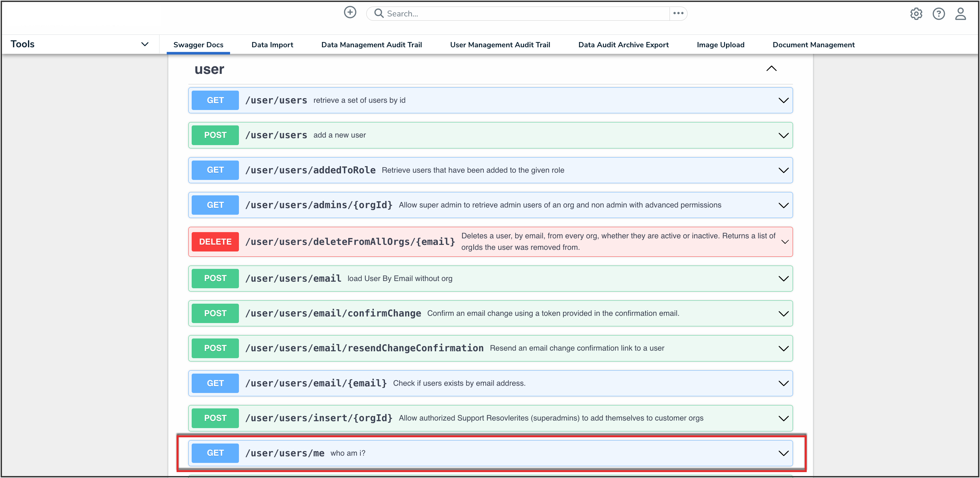Expand the DELETE deleteFromAllOrgs endpoint
Screen dimensions: 980x478
[x=784, y=242]
